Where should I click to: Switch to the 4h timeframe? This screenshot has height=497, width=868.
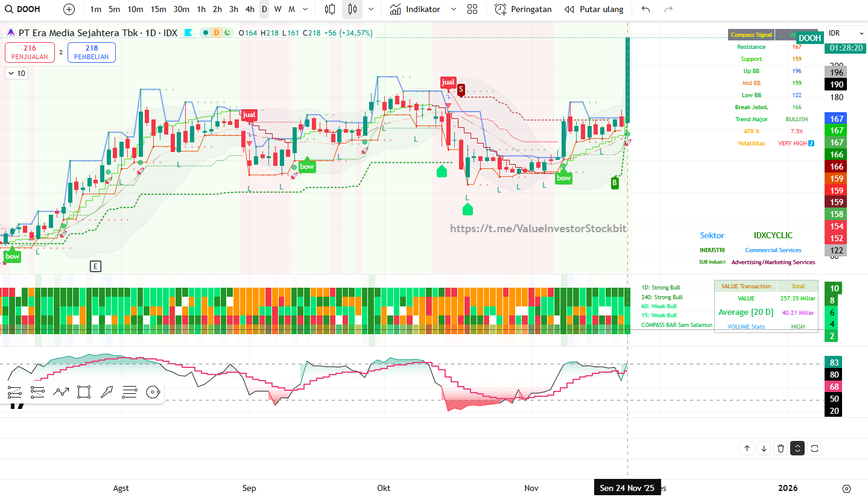click(x=250, y=9)
